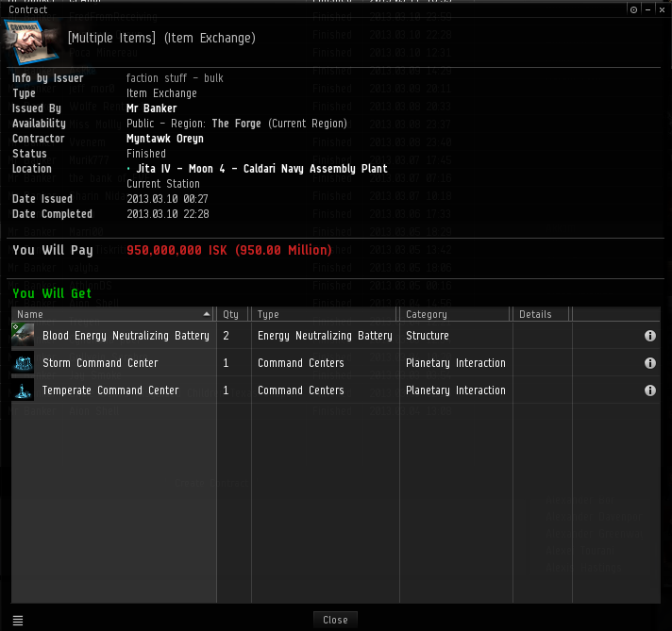Click the 'Availability' label
Image resolution: width=672 pixels, height=631 pixels.
coord(39,124)
